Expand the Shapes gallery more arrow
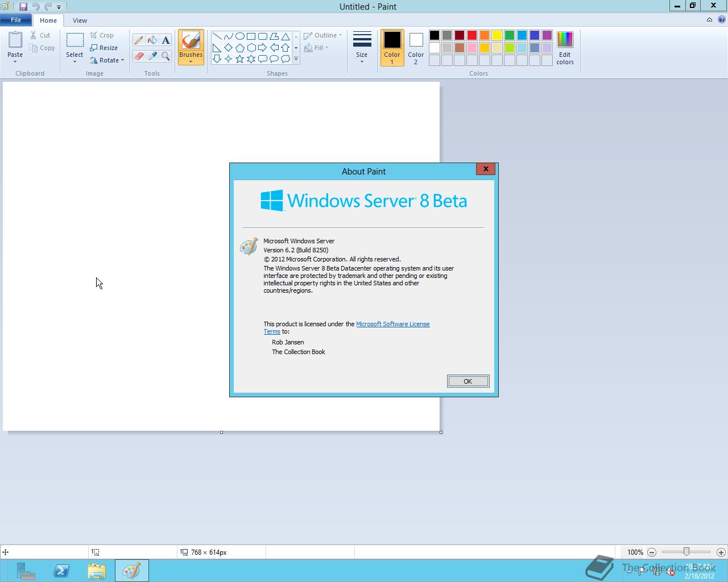Viewport: 728px width, 582px height. coord(296,59)
